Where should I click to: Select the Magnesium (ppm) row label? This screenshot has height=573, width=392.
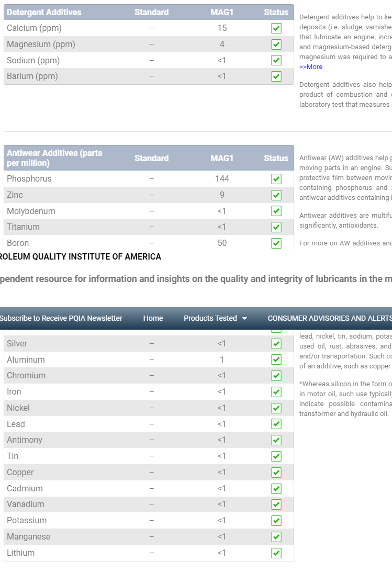41,44
